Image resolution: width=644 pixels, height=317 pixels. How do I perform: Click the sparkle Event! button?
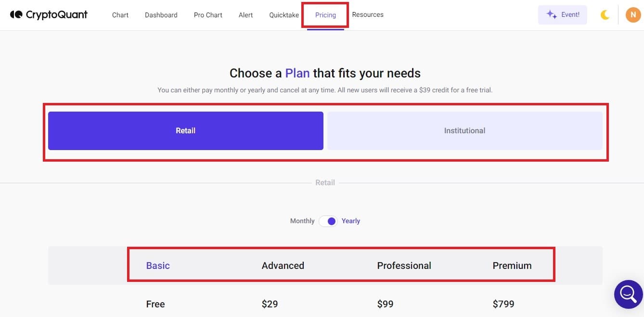click(563, 14)
